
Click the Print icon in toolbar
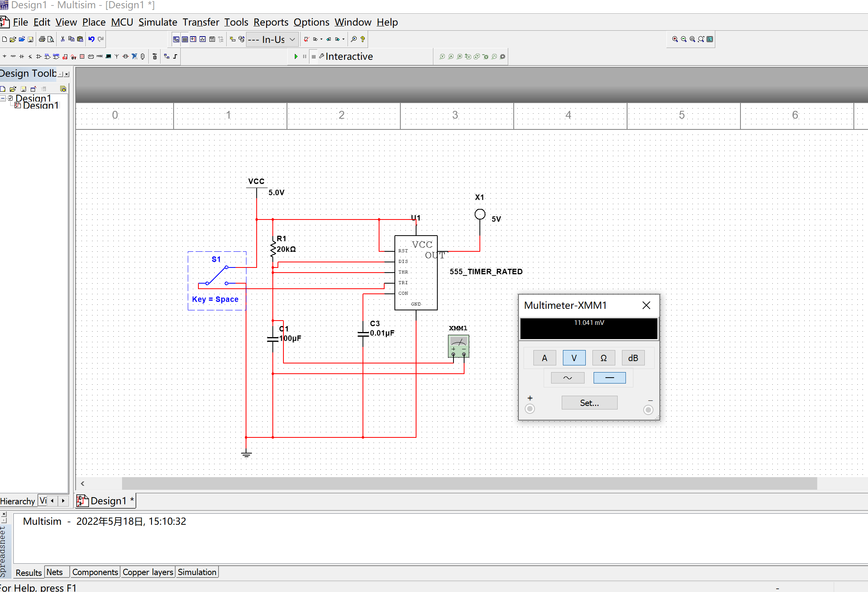pos(42,39)
